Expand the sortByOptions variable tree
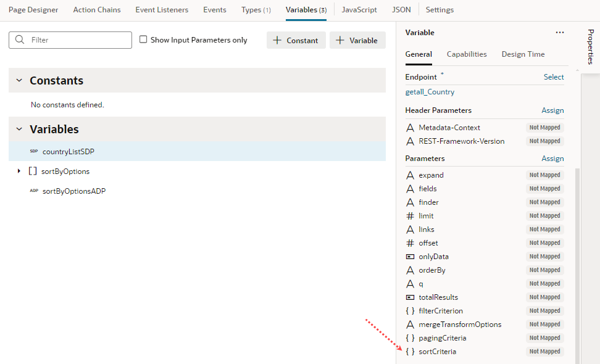600x364 pixels. pyautogui.click(x=19, y=171)
